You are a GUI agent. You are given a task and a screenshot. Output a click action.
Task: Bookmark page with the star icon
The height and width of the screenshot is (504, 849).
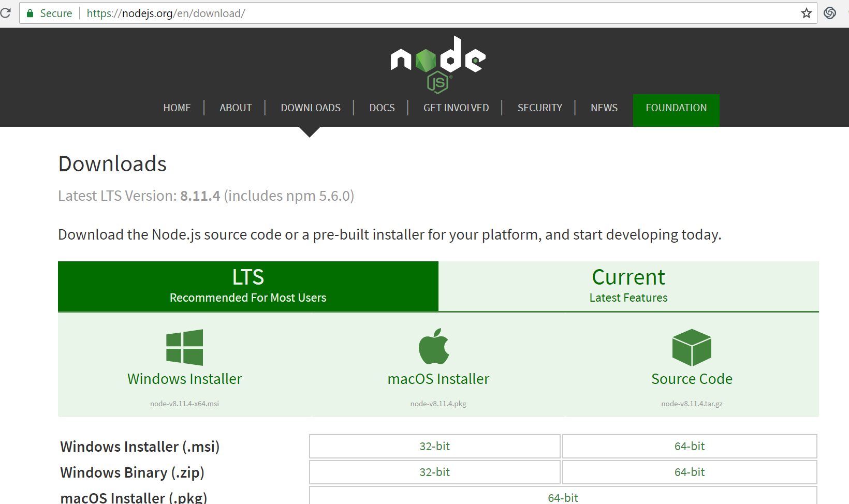806,13
